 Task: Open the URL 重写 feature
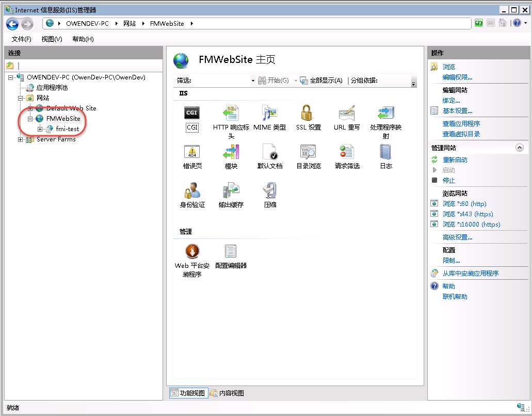(347, 114)
